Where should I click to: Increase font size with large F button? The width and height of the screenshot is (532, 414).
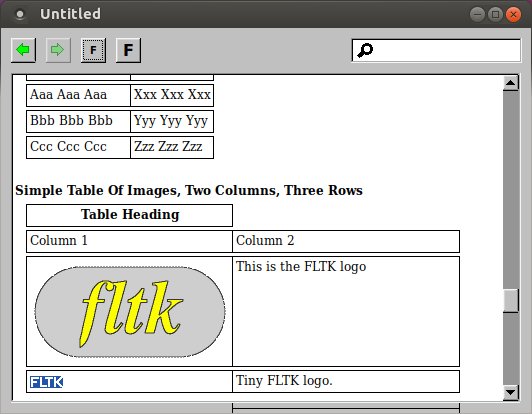128,50
